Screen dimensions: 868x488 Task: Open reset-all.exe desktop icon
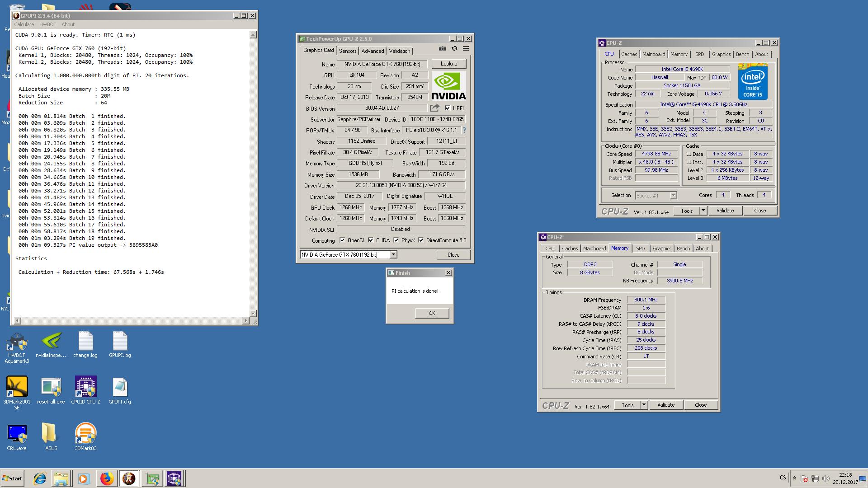tap(51, 390)
